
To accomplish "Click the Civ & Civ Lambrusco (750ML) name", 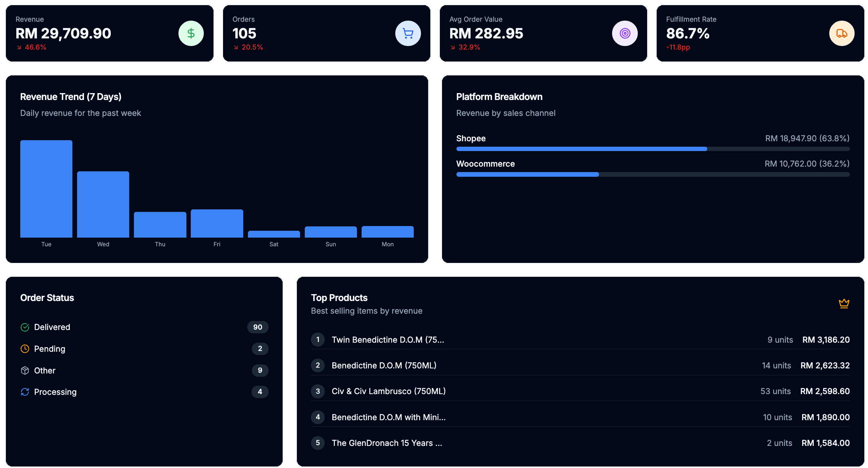I will pos(389,391).
